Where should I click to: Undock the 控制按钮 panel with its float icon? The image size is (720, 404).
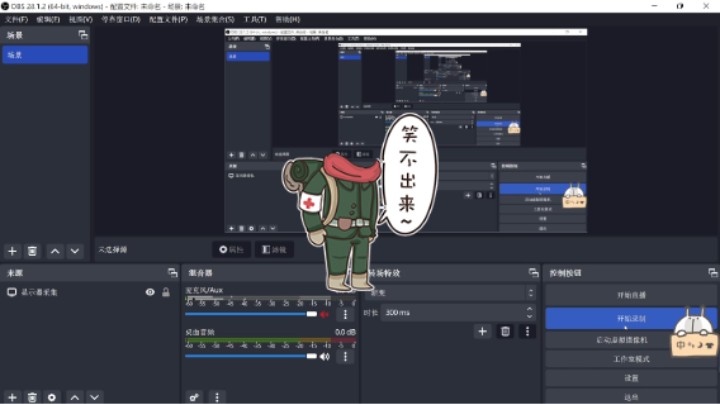click(713, 273)
